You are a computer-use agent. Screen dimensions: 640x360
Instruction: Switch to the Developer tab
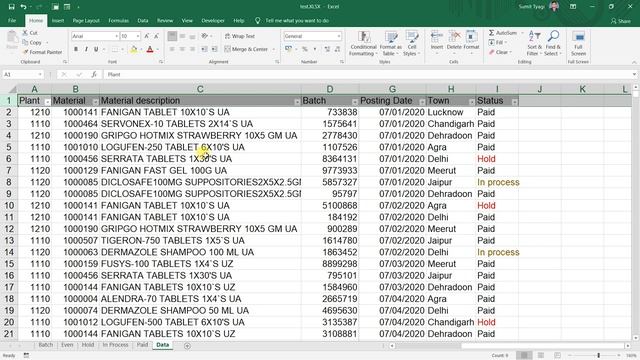(x=213, y=20)
